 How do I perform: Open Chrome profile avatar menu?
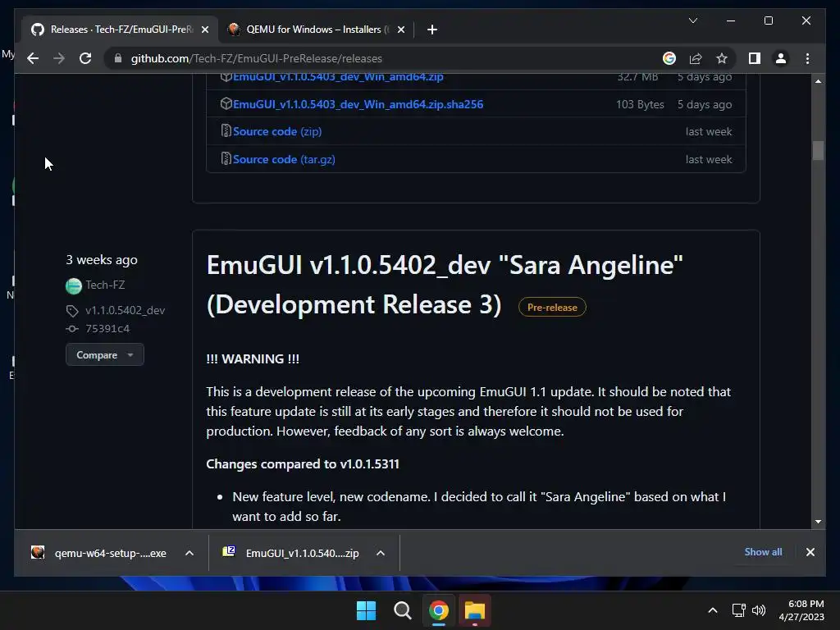tap(781, 58)
